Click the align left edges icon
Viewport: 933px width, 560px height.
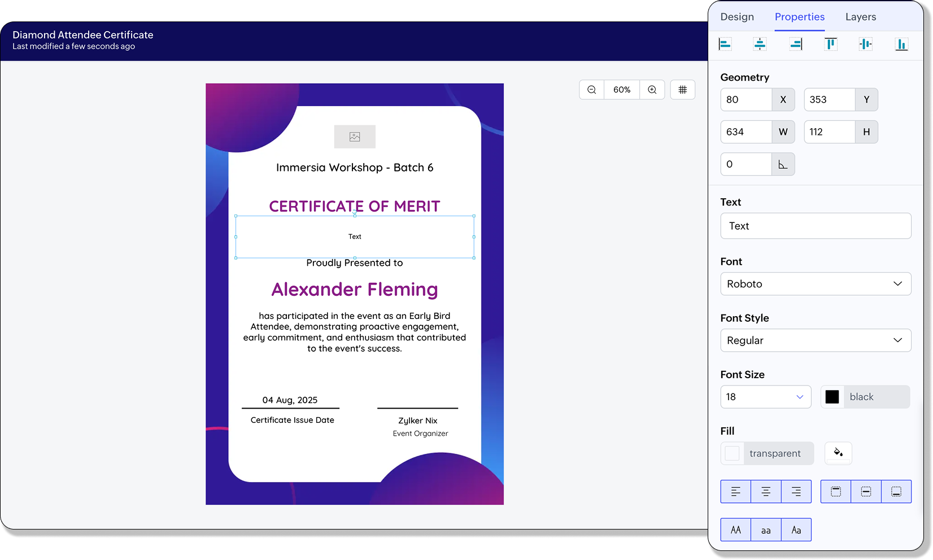pyautogui.click(x=725, y=44)
